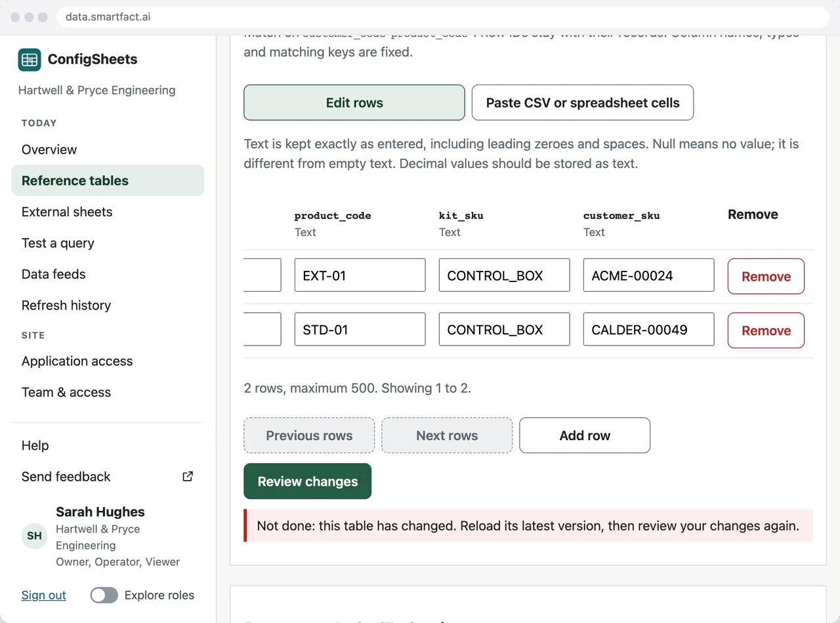Screen dimensions: 840x623
Task: Sign out of the account
Action: 44,595
